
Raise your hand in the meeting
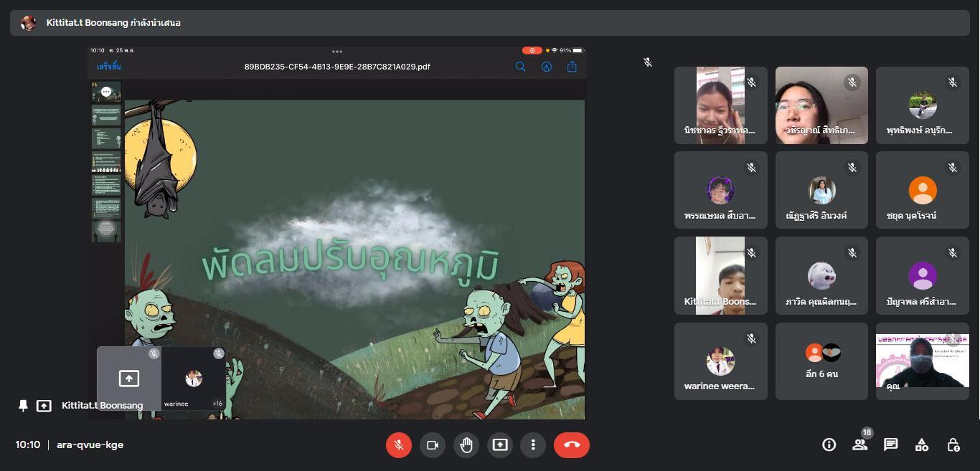pyautogui.click(x=466, y=445)
